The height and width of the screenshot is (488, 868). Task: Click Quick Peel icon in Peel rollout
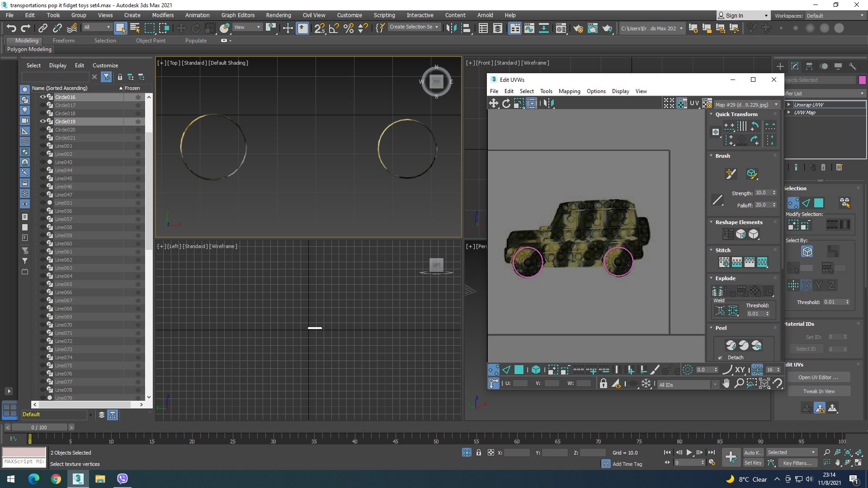click(x=731, y=346)
